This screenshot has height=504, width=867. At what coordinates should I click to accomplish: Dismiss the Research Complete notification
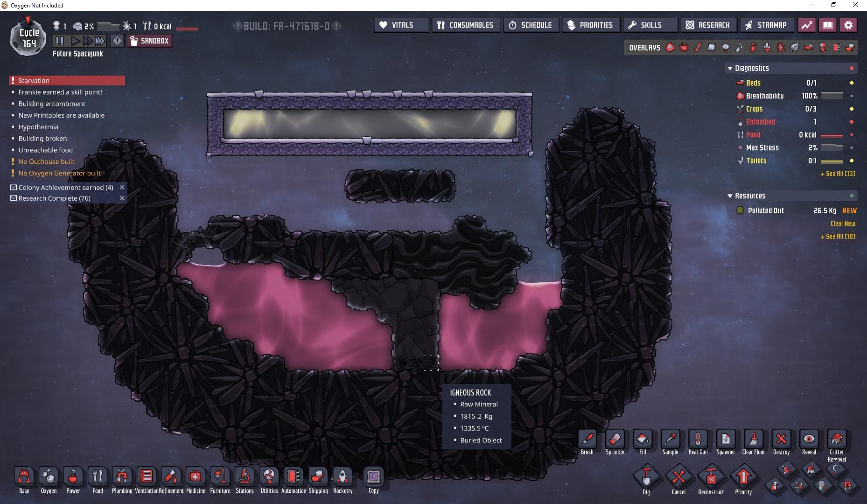(x=122, y=198)
